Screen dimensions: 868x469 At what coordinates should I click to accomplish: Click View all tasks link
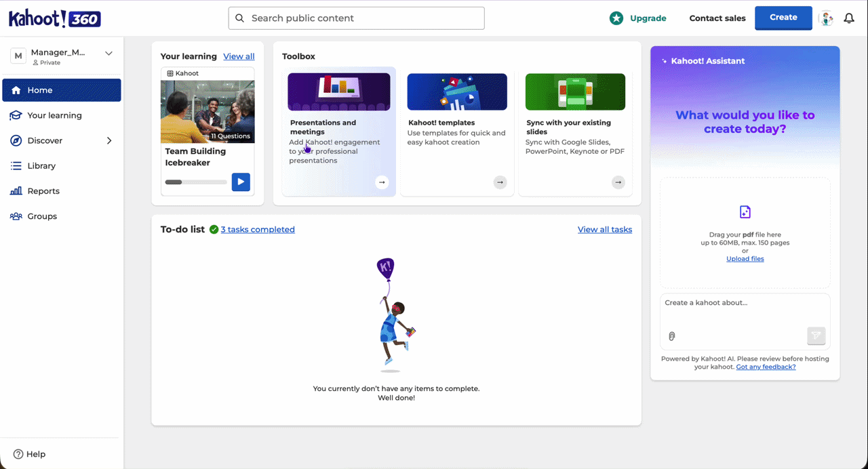tap(605, 230)
